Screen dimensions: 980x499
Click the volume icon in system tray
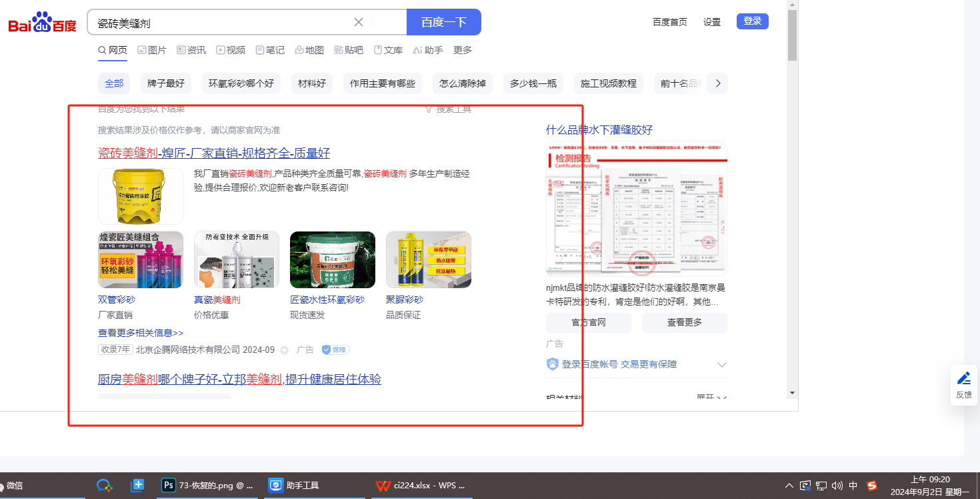(837, 486)
